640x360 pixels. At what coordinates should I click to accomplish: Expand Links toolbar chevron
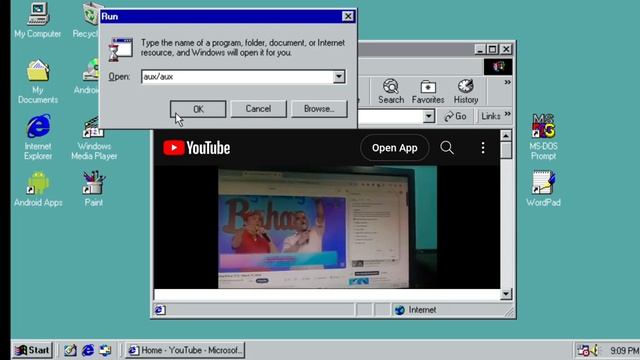(507, 114)
